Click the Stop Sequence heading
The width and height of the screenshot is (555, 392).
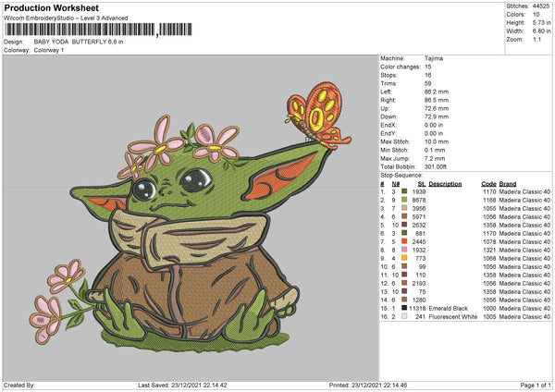coord(401,176)
